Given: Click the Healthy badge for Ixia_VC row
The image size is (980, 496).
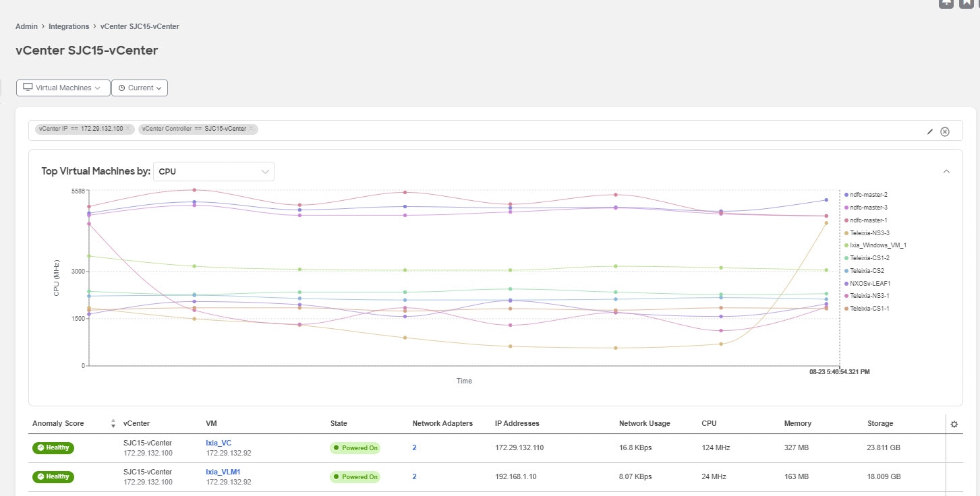Looking at the screenshot, I should (53, 447).
